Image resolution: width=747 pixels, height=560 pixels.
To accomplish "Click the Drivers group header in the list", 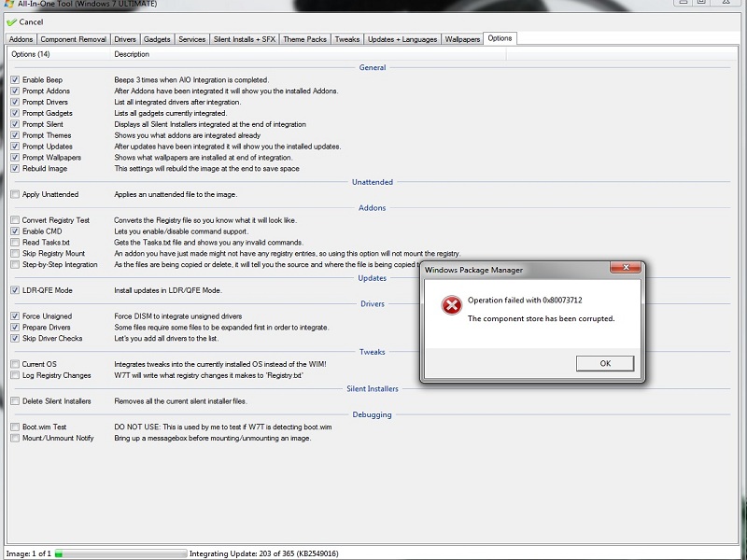I will [372, 304].
